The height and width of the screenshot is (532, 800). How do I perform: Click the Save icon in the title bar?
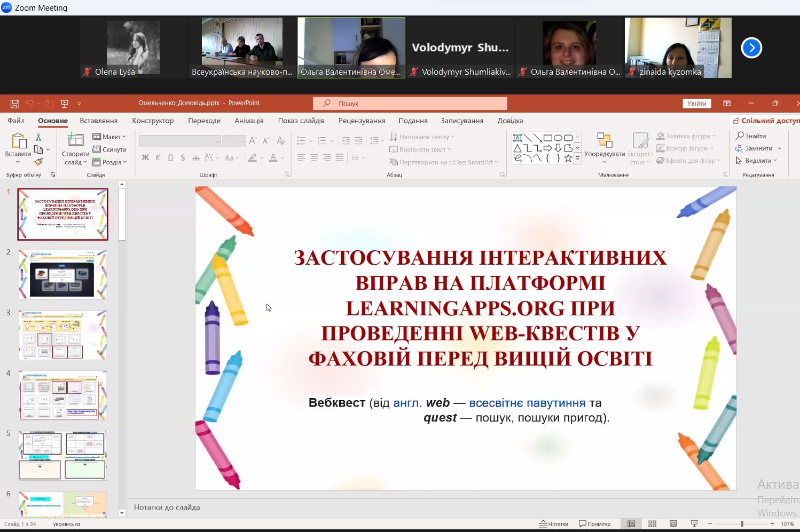[15, 104]
